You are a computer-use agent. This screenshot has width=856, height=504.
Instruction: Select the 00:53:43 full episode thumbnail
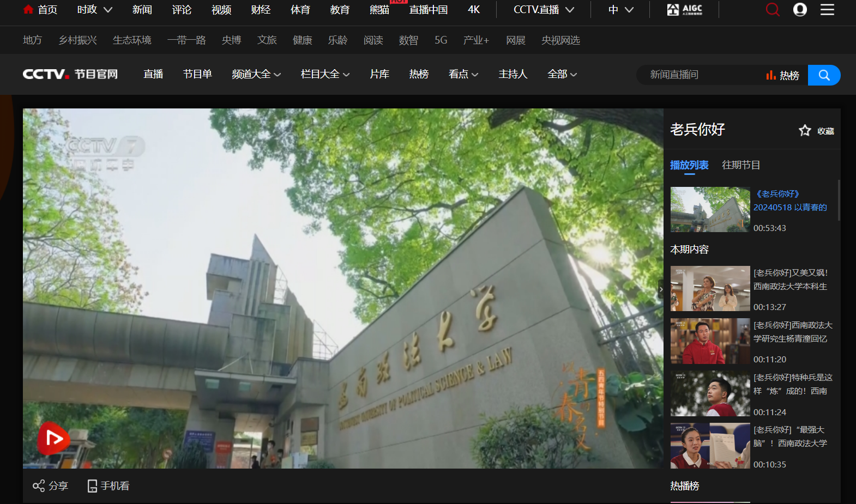tap(710, 210)
